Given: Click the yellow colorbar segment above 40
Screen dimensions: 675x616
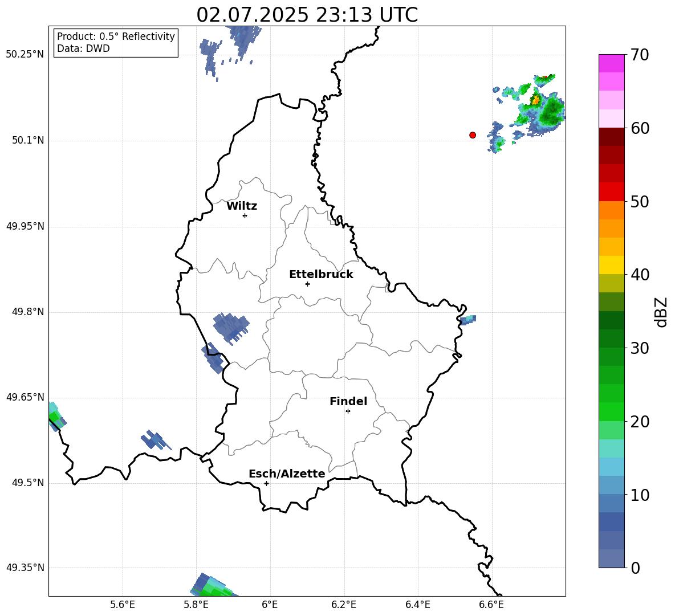Looking at the screenshot, I should 611,265.
